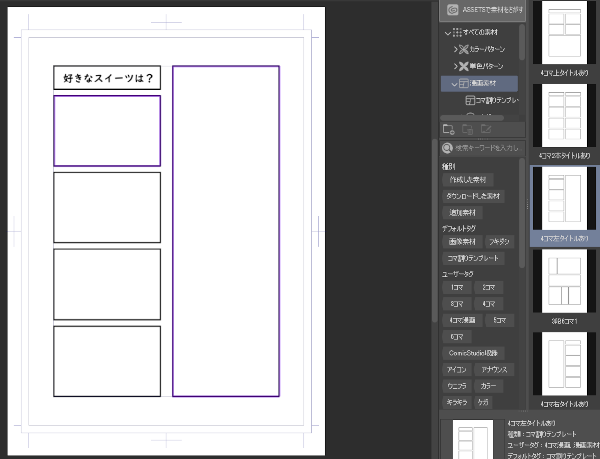Click the preview thumbnail in material details

pos(473,439)
